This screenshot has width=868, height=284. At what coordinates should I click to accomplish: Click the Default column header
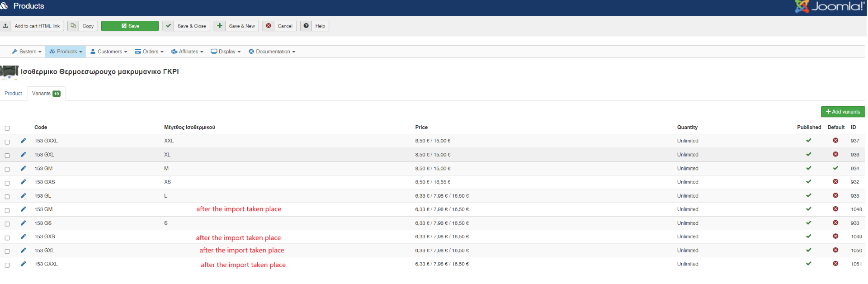coord(836,128)
